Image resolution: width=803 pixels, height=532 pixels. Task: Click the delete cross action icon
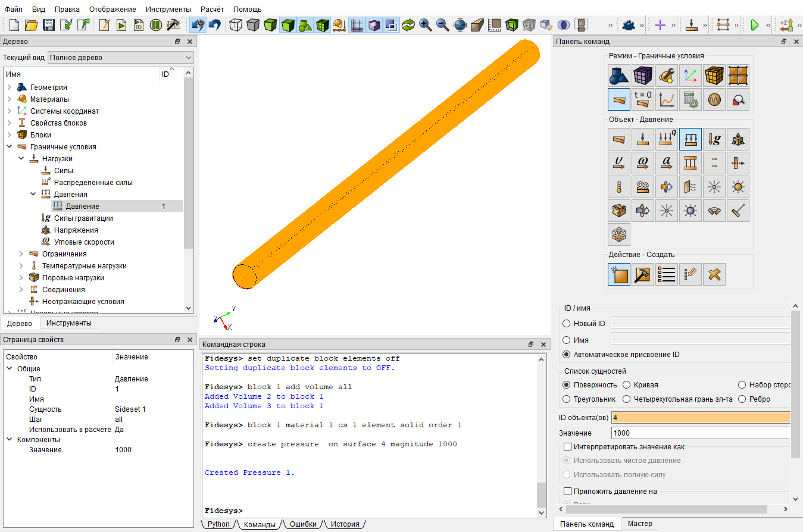click(714, 274)
